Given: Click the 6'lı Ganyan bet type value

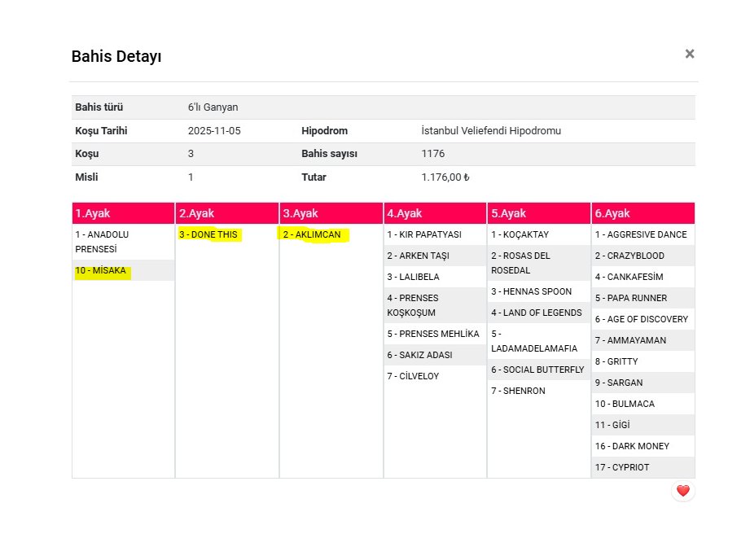Looking at the screenshot, I should [x=213, y=107].
